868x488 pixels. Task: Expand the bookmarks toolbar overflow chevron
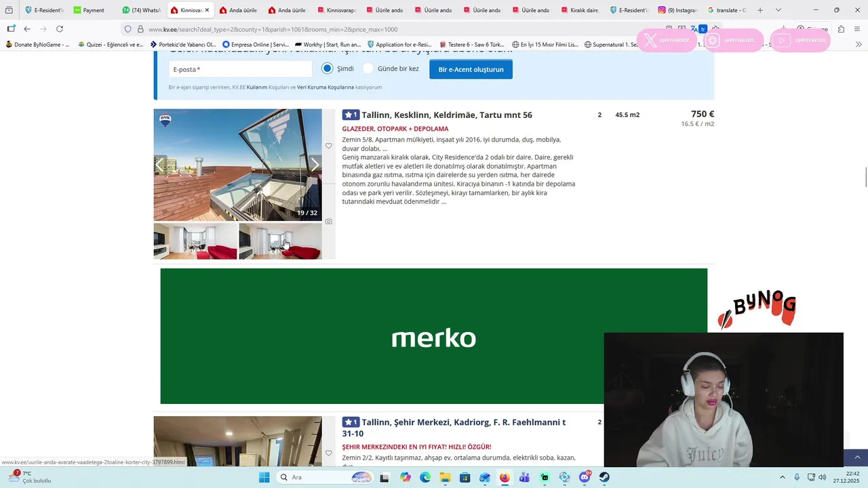tap(859, 44)
